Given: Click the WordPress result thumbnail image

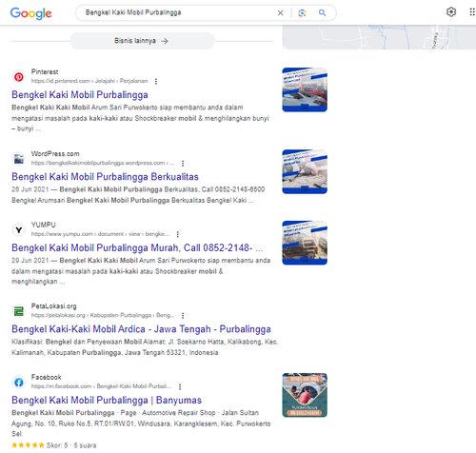Looking at the screenshot, I should (x=305, y=171).
